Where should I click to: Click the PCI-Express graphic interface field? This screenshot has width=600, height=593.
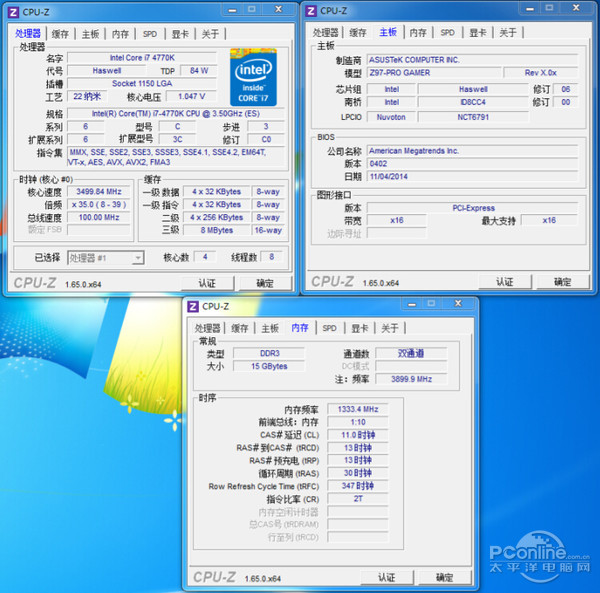tap(472, 208)
